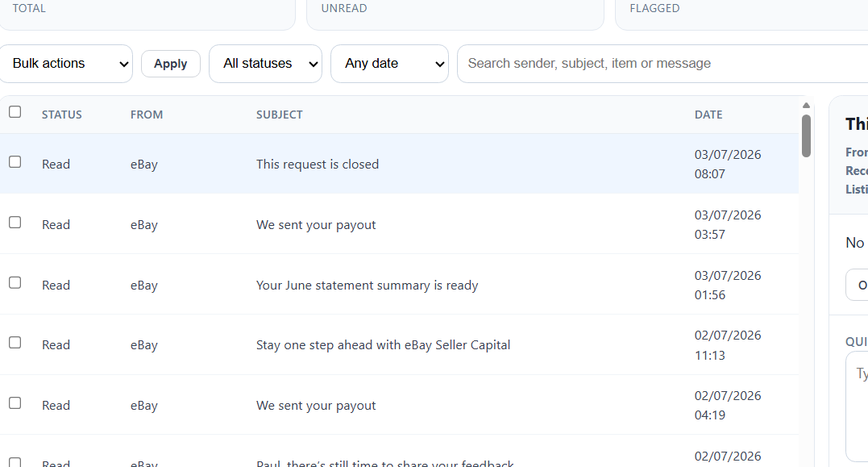Click date 02/07/2026 11:13 cell
The width and height of the screenshot is (868, 467).
[728, 345]
